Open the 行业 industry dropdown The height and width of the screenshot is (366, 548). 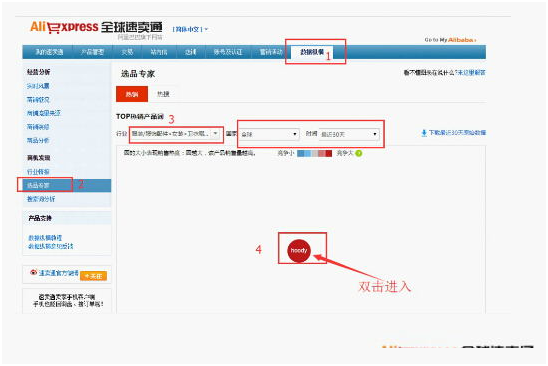(x=176, y=134)
